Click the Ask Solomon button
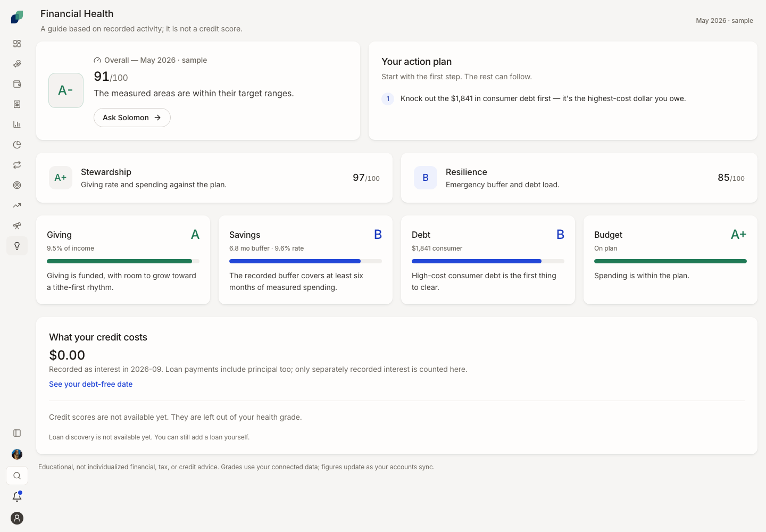766x532 pixels. pos(132,118)
